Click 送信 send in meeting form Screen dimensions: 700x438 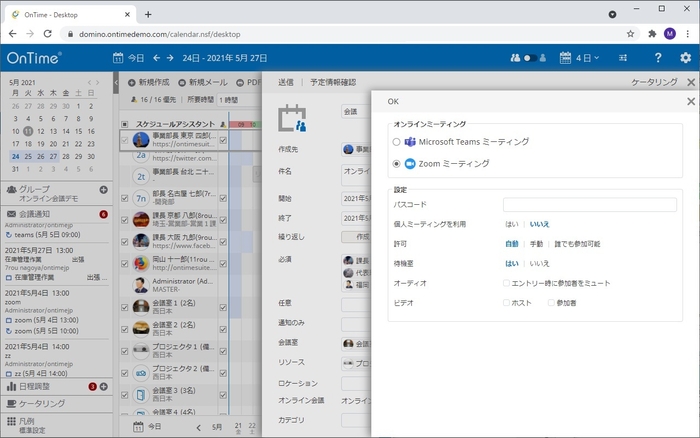coord(286,82)
